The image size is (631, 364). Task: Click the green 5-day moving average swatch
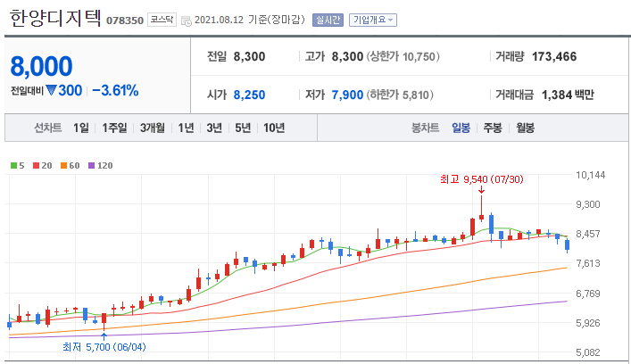tap(13, 165)
